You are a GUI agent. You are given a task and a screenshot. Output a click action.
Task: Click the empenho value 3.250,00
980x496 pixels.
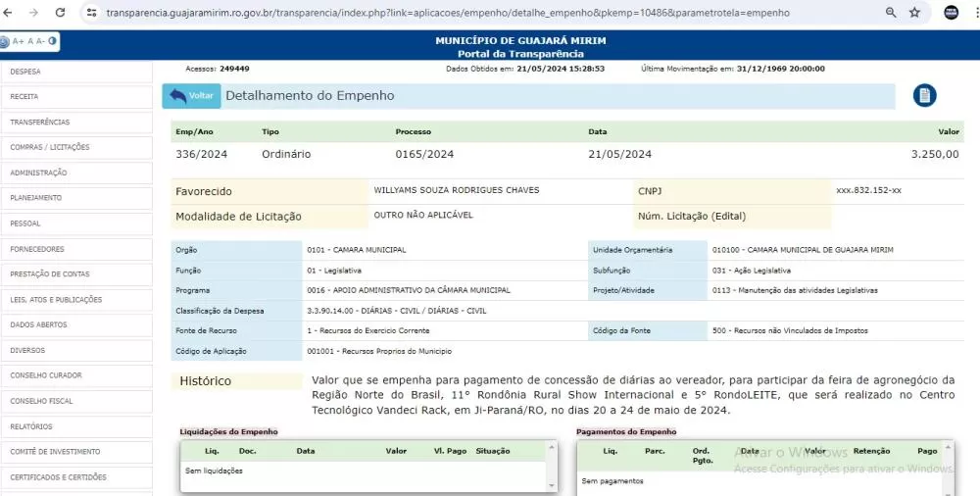click(x=935, y=154)
